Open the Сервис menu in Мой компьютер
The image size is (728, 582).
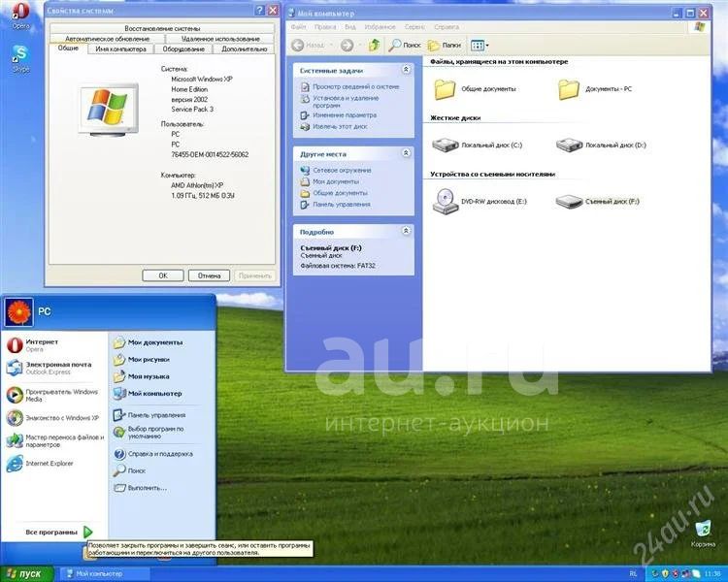(x=414, y=27)
